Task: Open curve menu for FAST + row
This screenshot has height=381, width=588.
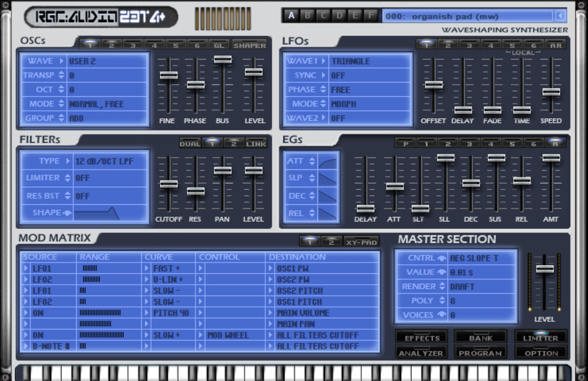Action: [x=148, y=269]
